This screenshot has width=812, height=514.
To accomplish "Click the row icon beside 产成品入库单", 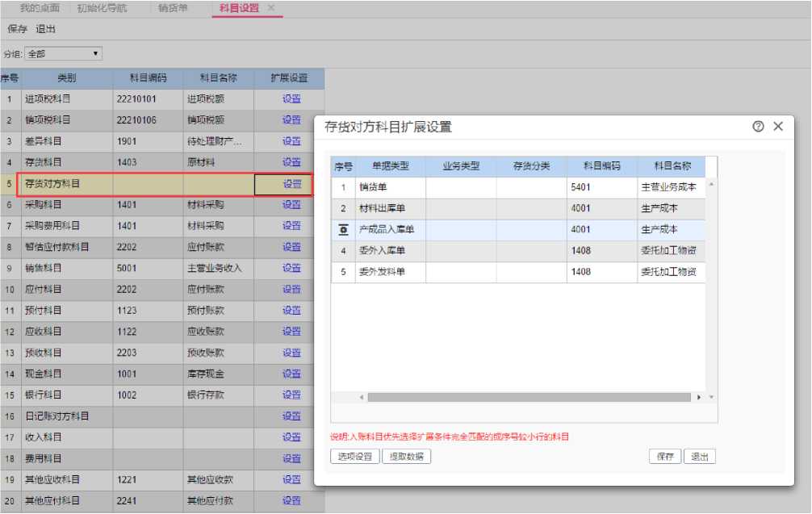I will tap(342, 230).
